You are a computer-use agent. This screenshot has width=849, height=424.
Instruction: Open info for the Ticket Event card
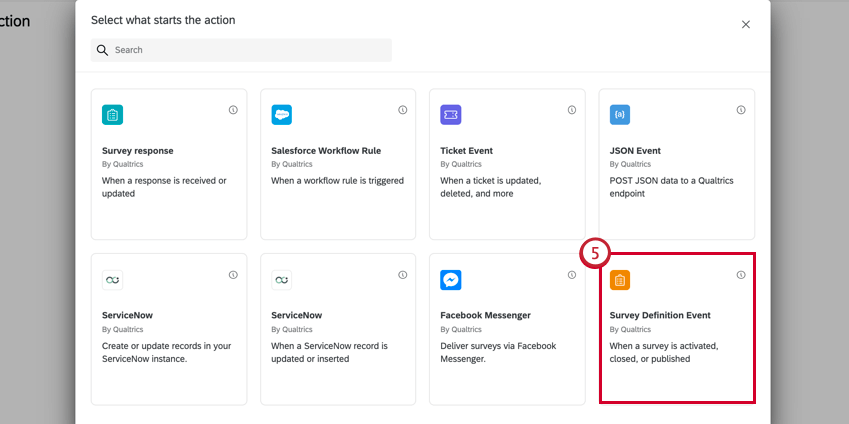(x=572, y=110)
